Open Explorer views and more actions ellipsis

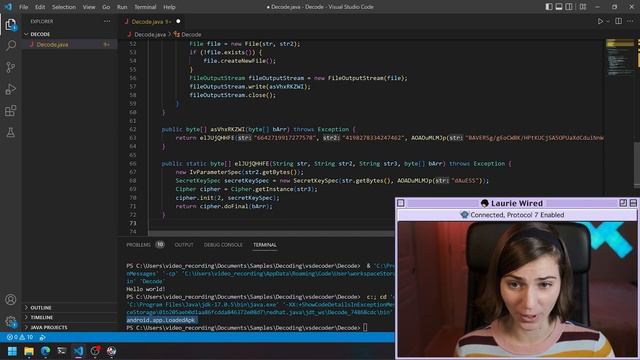coord(107,21)
